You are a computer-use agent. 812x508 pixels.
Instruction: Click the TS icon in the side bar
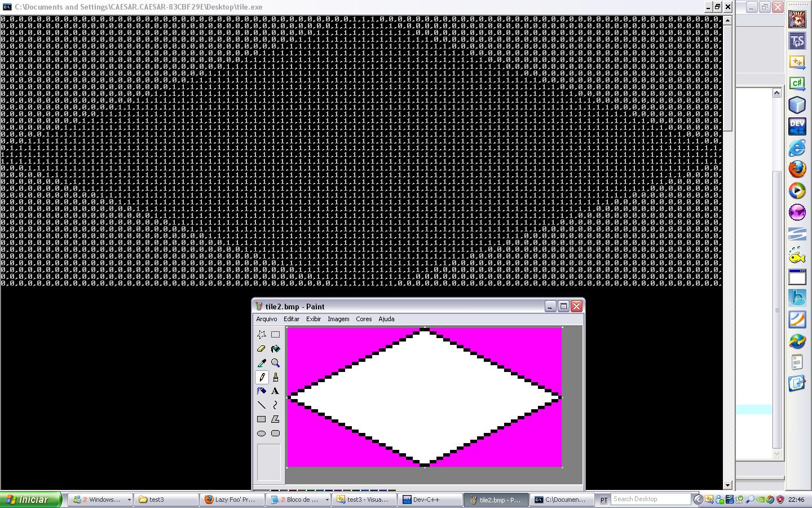click(797, 41)
